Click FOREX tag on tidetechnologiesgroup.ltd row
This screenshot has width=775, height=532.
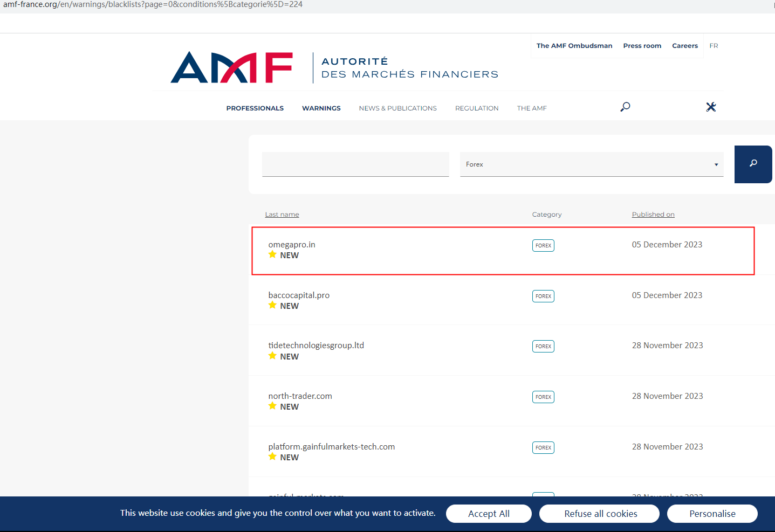543,346
